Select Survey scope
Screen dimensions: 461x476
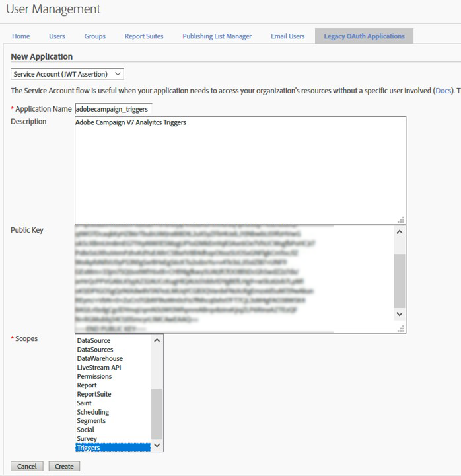tap(113, 439)
